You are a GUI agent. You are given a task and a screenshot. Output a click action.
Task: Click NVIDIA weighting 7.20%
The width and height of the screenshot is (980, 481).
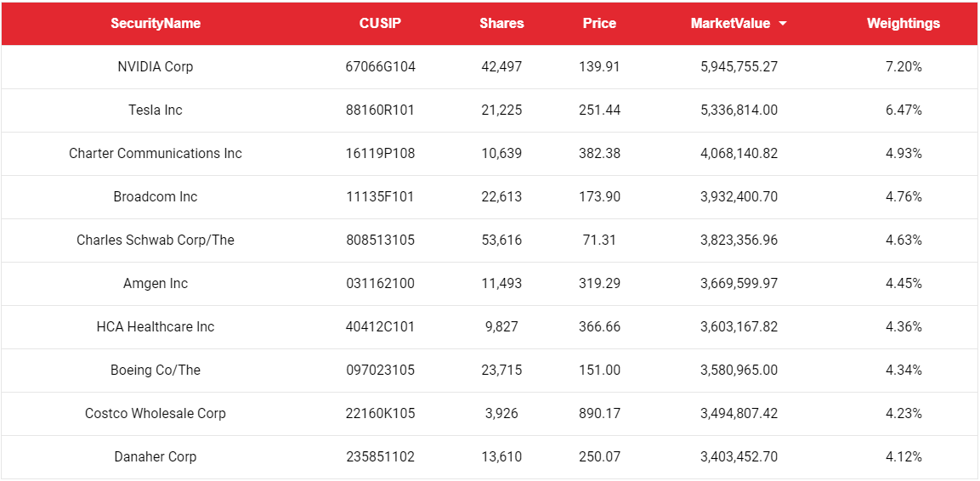(x=904, y=67)
